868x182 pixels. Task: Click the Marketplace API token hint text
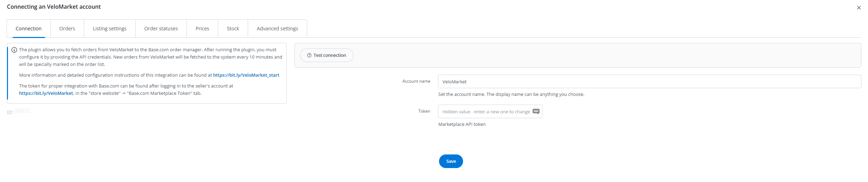pyautogui.click(x=462, y=124)
